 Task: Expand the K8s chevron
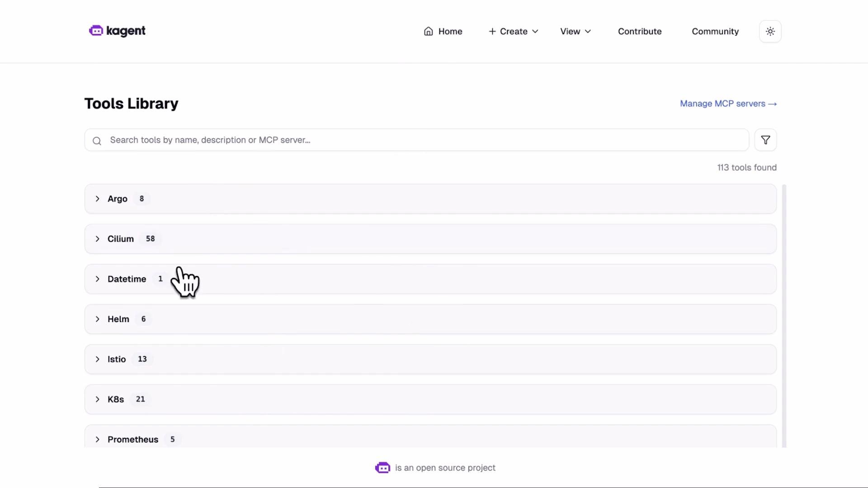[x=97, y=399]
